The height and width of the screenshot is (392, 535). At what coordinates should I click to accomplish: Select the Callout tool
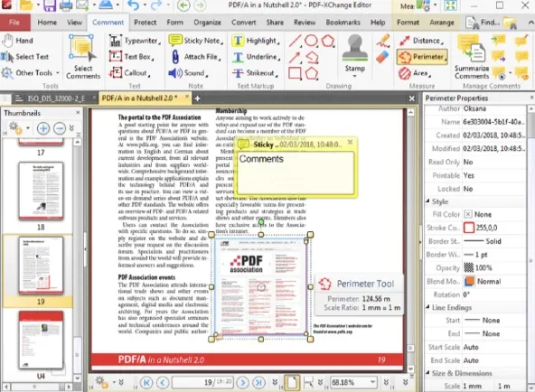pyautogui.click(x=129, y=72)
